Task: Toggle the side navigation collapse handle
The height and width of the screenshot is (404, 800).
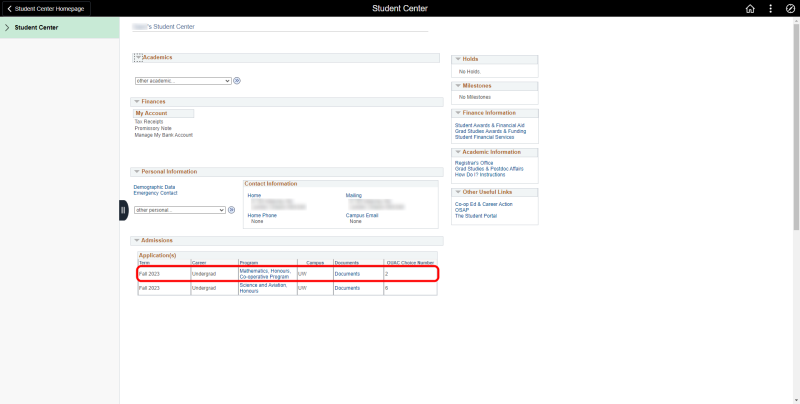Action: [123, 210]
